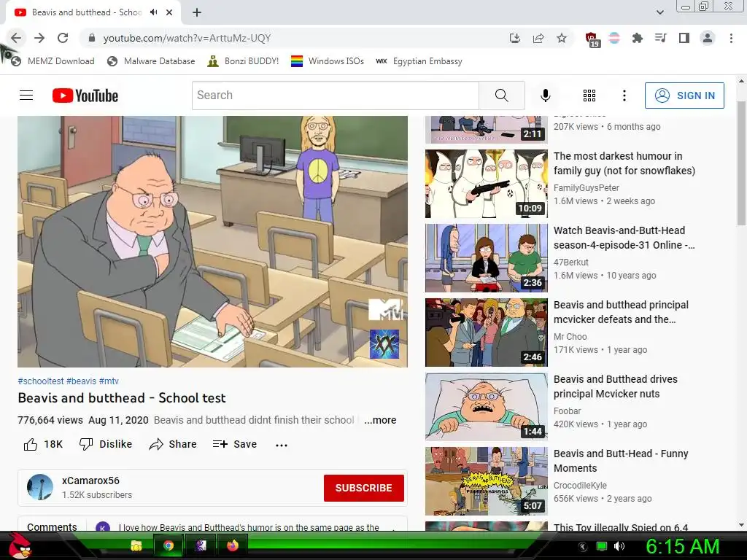This screenshot has width=747, height=560.
Task: Open the Chrome profile avatar
Action: coord(708,38)
